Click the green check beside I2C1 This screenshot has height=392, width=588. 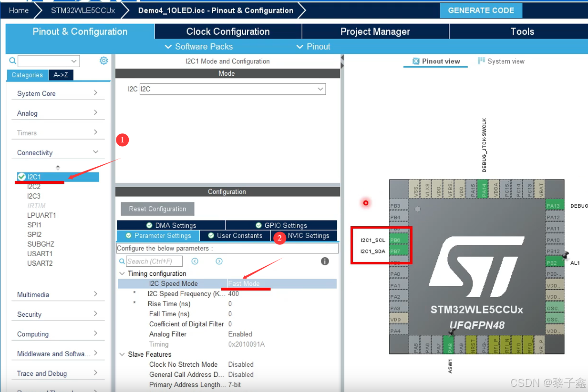[x=21, y=177]
